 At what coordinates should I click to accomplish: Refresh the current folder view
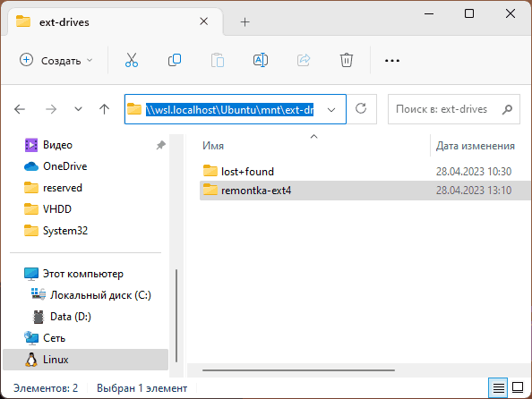(x=361, y=109)
